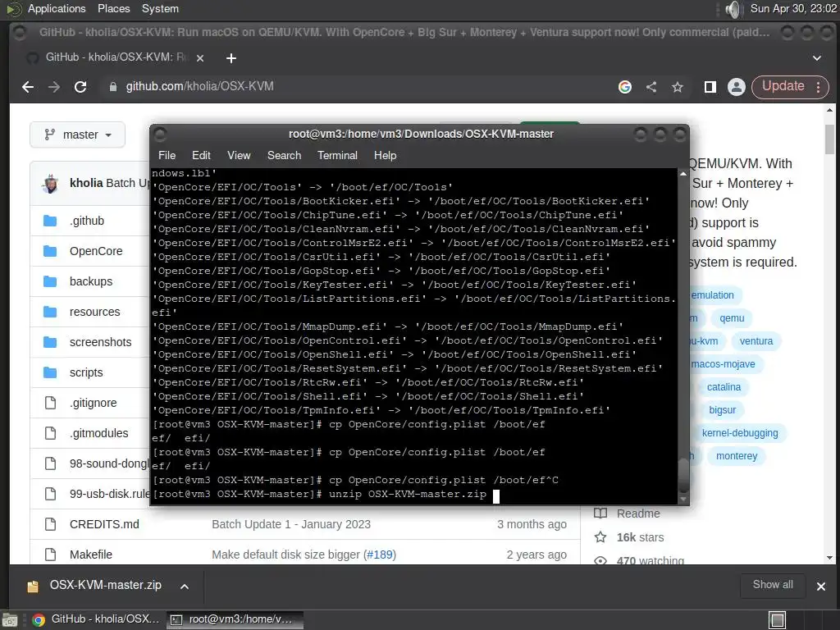Select the qemu topic tag
840x630 pixels.
732,318
